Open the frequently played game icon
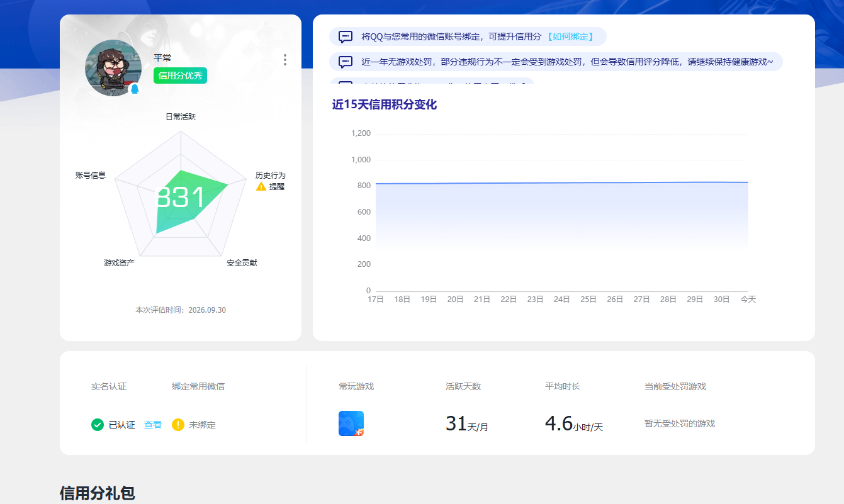The height and width of the screenshot is (504, 844). tap(351, 423)
